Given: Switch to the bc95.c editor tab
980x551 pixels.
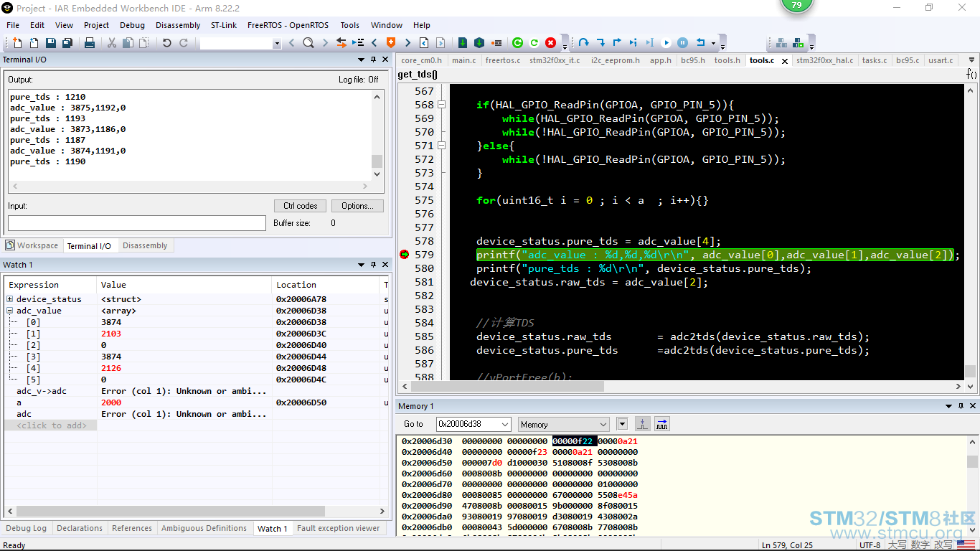Looking at the screenshot, I should [x=908, y=60].
